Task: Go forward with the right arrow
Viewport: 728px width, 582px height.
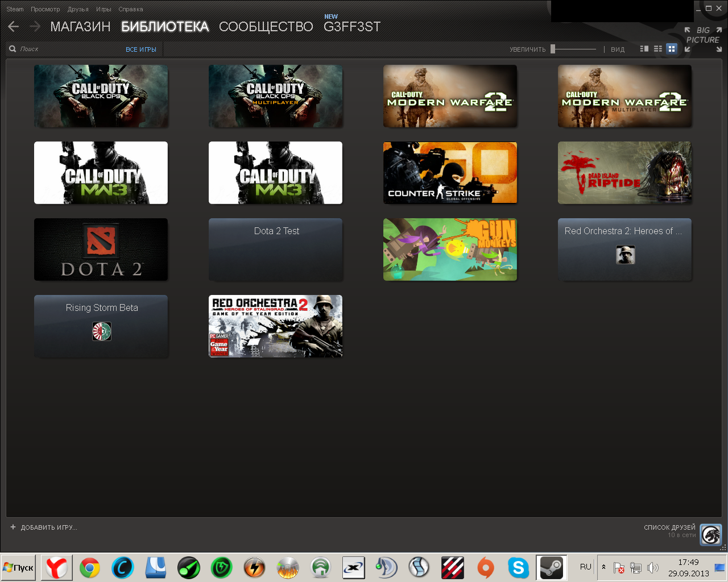Action: [35, 27]
